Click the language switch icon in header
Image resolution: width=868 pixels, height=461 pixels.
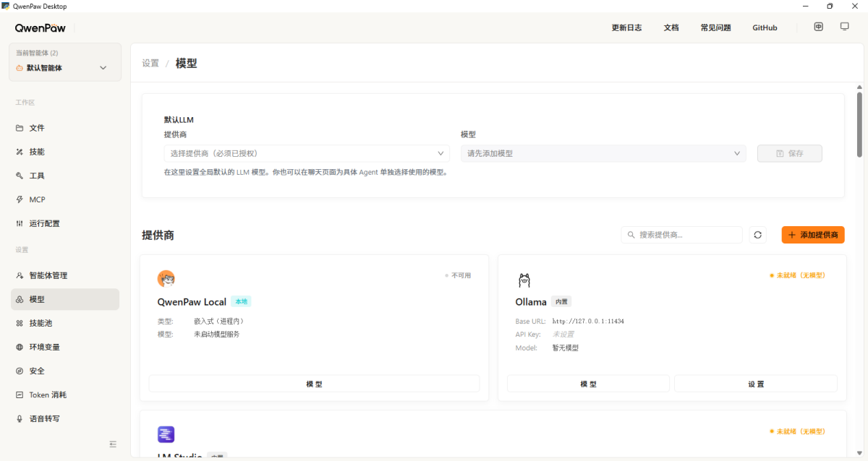pos(818,27)
